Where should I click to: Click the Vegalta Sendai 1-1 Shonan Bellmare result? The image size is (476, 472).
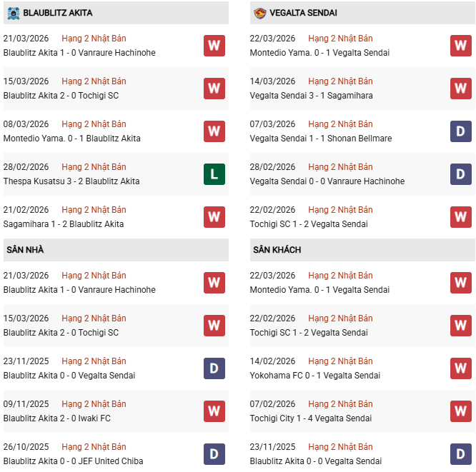coord(321,139)
